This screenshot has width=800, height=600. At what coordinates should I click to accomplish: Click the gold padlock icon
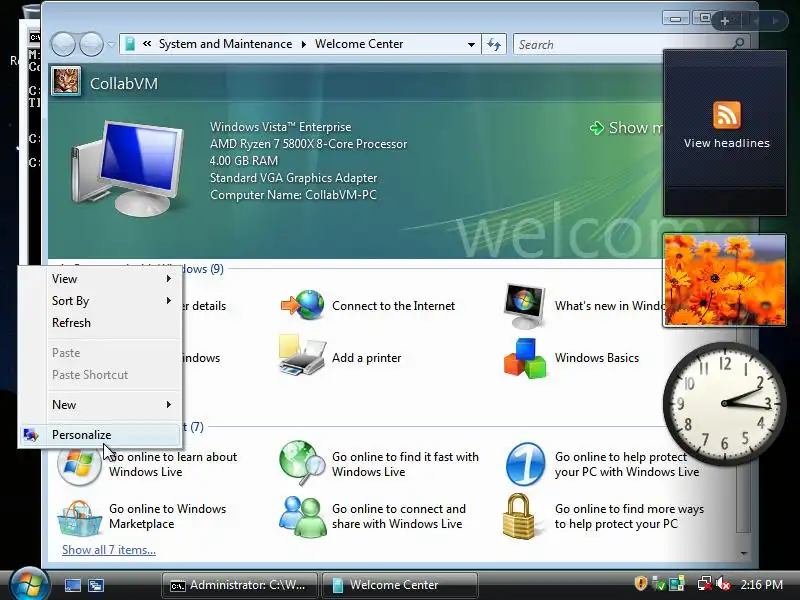point(518,516)
